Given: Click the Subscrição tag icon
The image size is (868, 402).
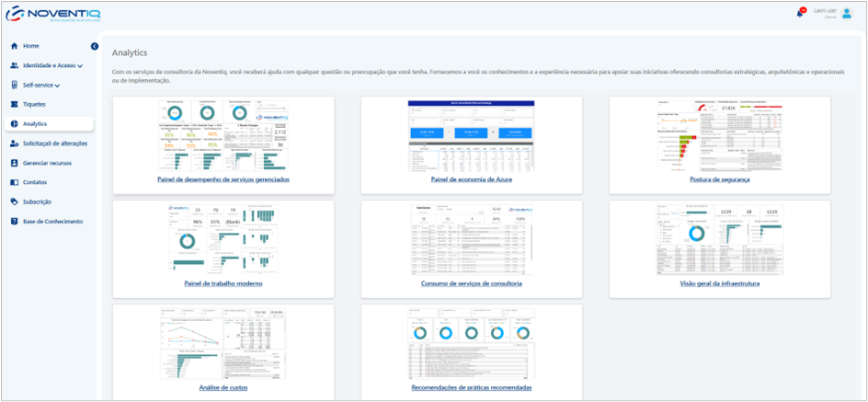Looking at the screenshot, I should tap(14, 201).
